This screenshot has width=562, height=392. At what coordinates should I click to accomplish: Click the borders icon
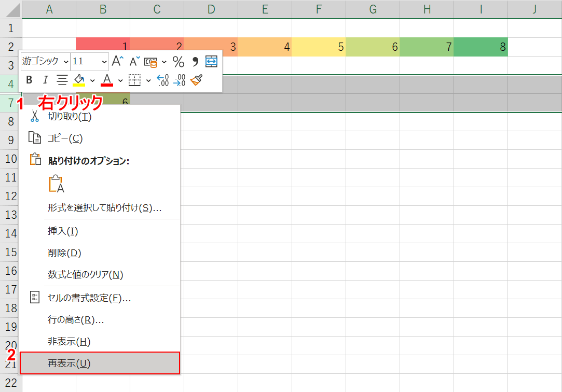tap(134, 80)
